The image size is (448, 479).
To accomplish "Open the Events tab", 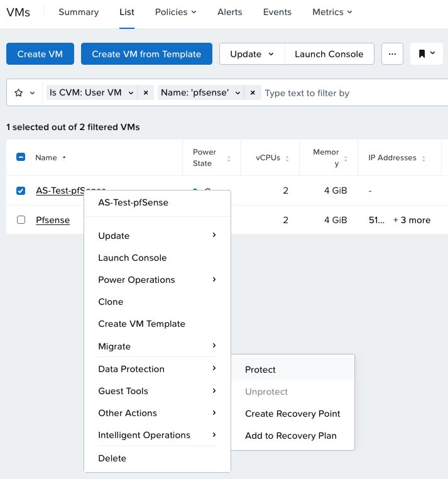I will (x=277, y=12).
